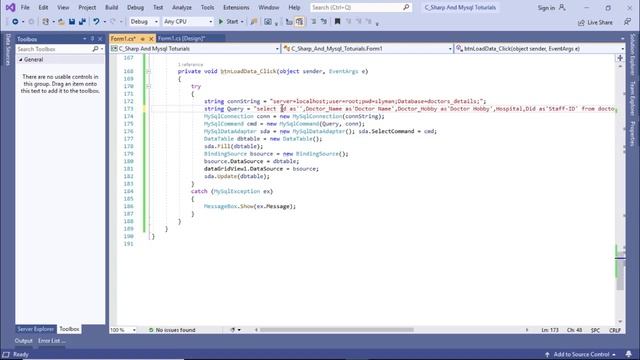Toggle the Bookmark icon in toolbar

pos(338,22)
